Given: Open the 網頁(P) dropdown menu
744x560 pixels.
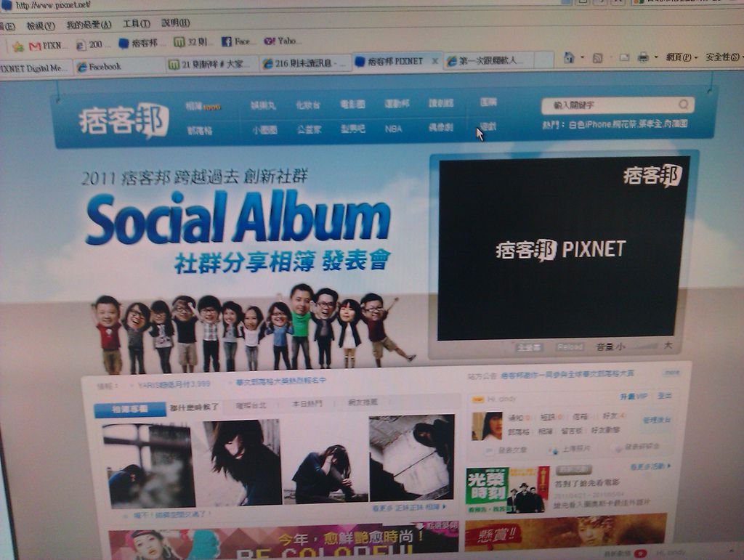Looking at the screenshot, I should click(682, 57).
